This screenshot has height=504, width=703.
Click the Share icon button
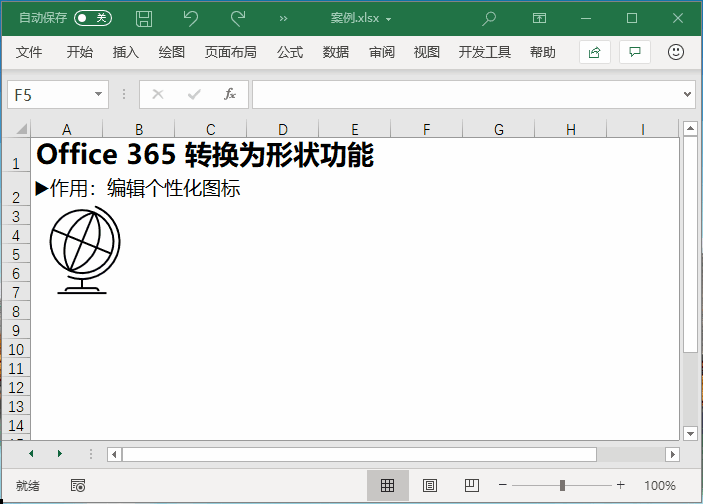(595, 52)
